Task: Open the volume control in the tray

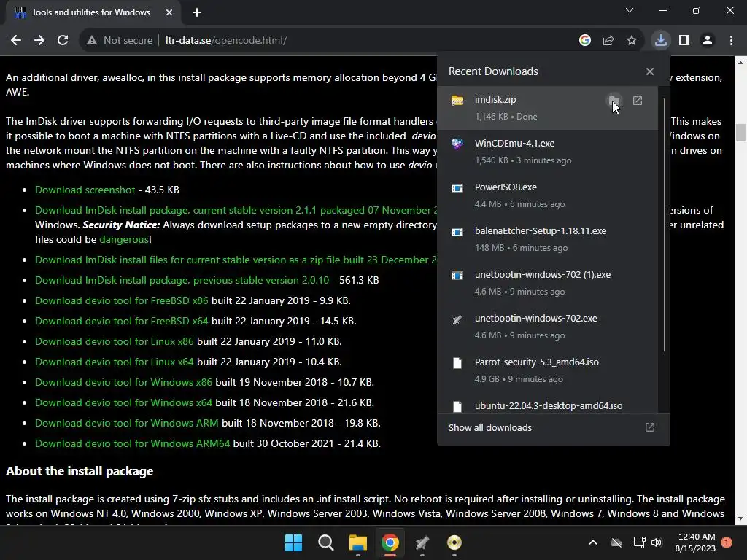Action: (x=657, y=542)
